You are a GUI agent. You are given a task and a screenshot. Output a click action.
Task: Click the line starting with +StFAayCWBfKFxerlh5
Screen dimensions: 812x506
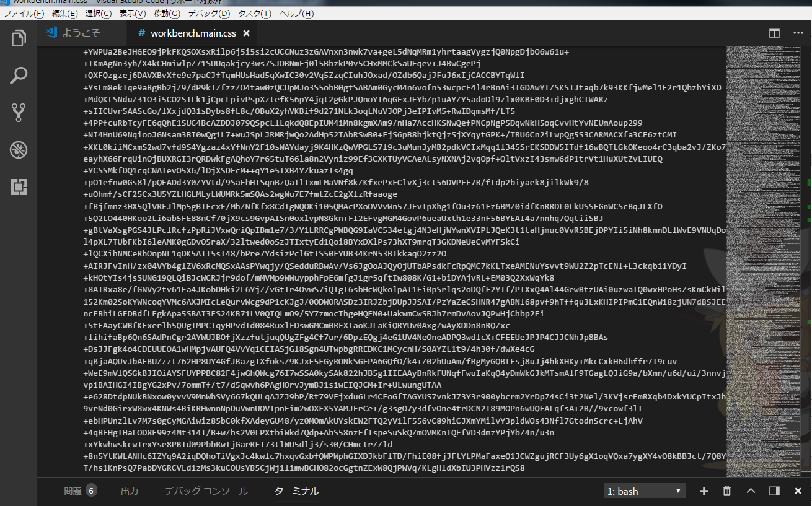click(x=297, y=325)
